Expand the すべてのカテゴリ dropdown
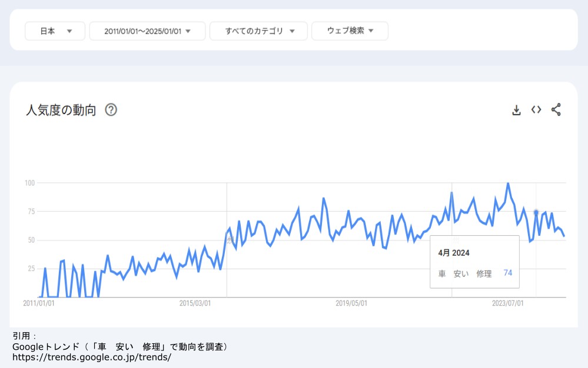Screen dimensions: 588x368 258,31
